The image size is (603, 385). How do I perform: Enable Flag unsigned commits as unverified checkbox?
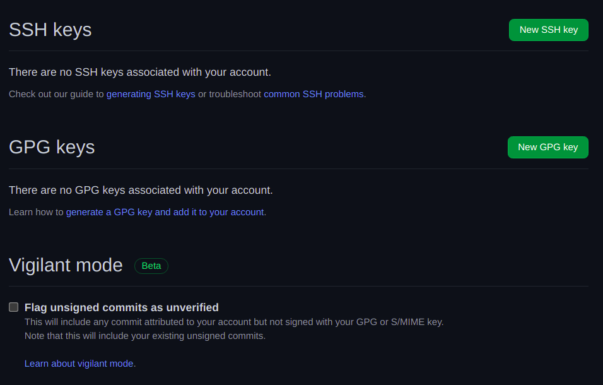(14, 307)
